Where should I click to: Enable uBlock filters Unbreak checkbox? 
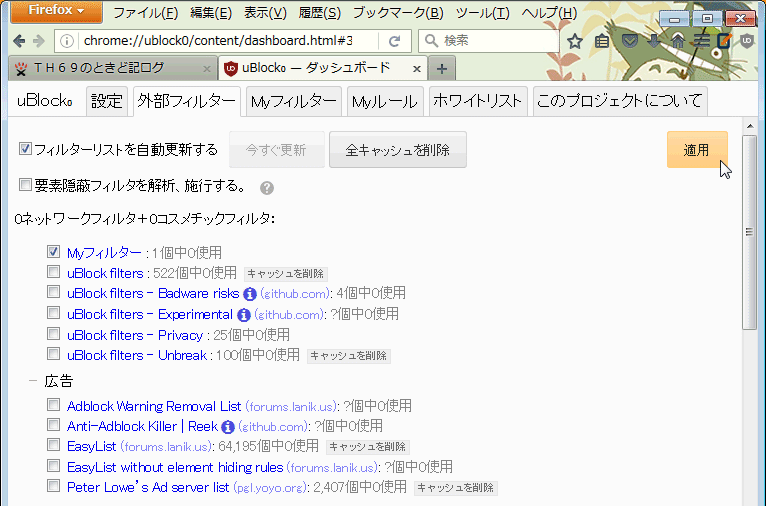[53, 354]
